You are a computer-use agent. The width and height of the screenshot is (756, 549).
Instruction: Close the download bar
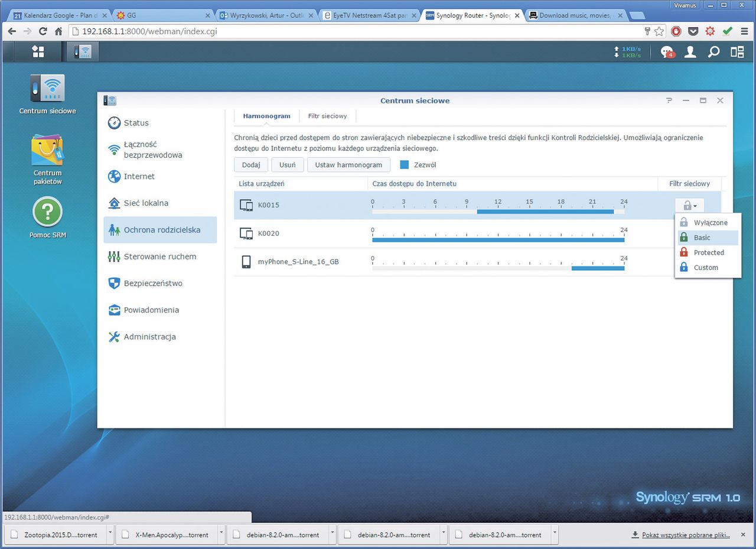743,535
